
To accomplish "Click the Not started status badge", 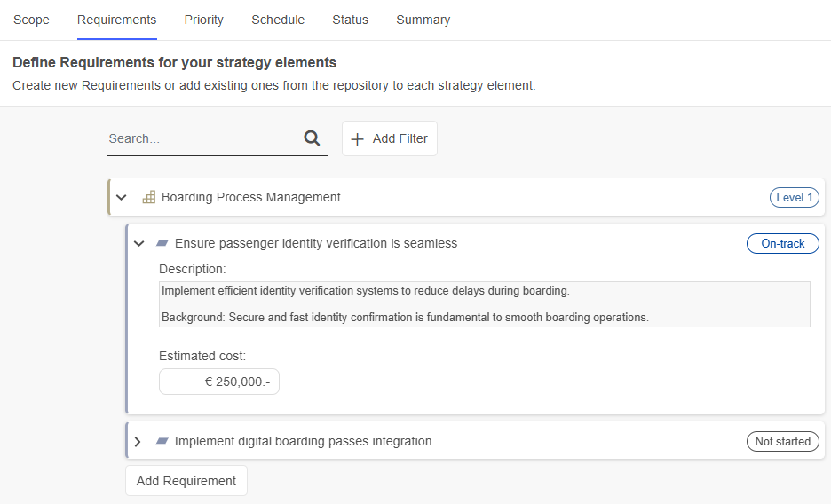I will [x=782, y=441].
